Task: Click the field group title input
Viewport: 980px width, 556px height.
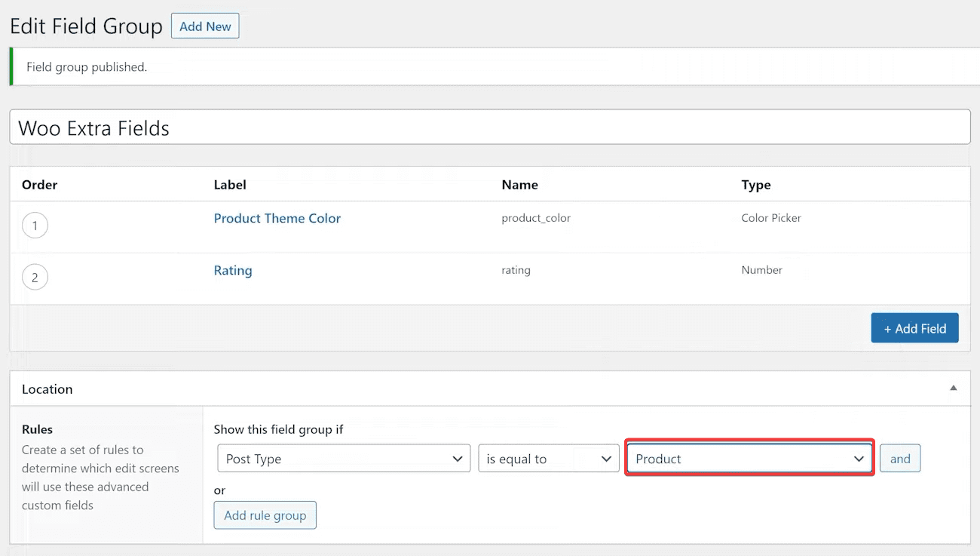Action: pyautogui.click(x=490, y=127)
